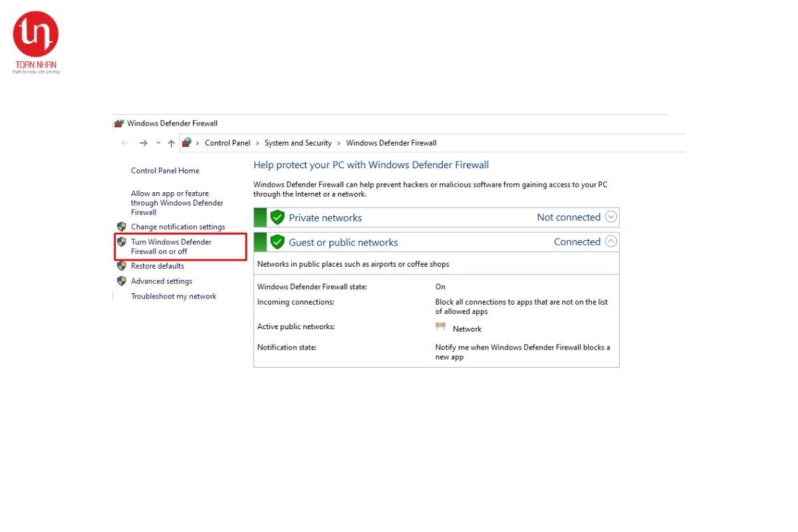
Task: Click breadcrumb chevron after Control Panel
Action: coord(257,143)
